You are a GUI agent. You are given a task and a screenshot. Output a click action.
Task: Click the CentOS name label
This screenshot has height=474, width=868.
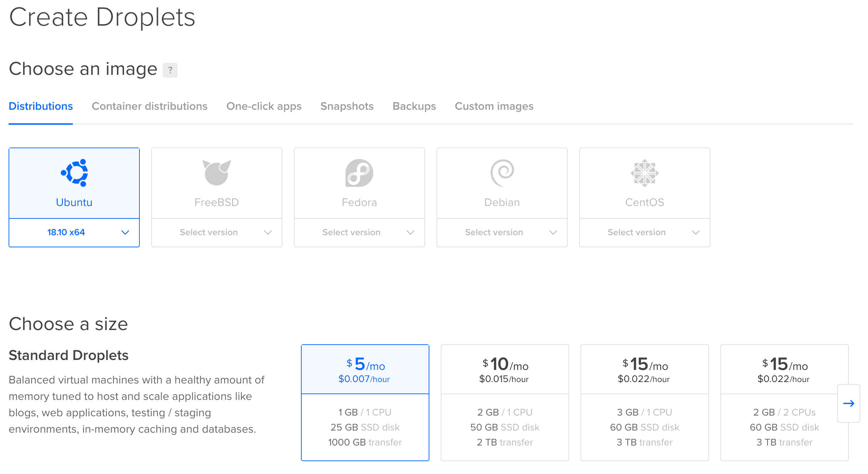click(645, 202)
